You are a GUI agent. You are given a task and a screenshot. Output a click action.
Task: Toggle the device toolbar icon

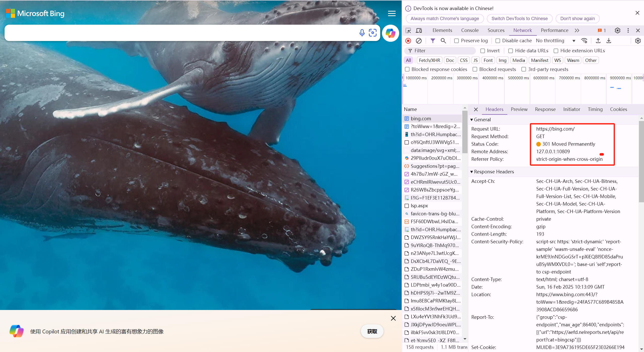[x=419, y=30]
